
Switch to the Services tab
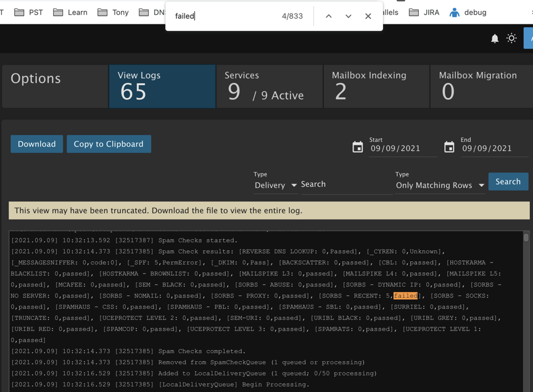(269, 86)
